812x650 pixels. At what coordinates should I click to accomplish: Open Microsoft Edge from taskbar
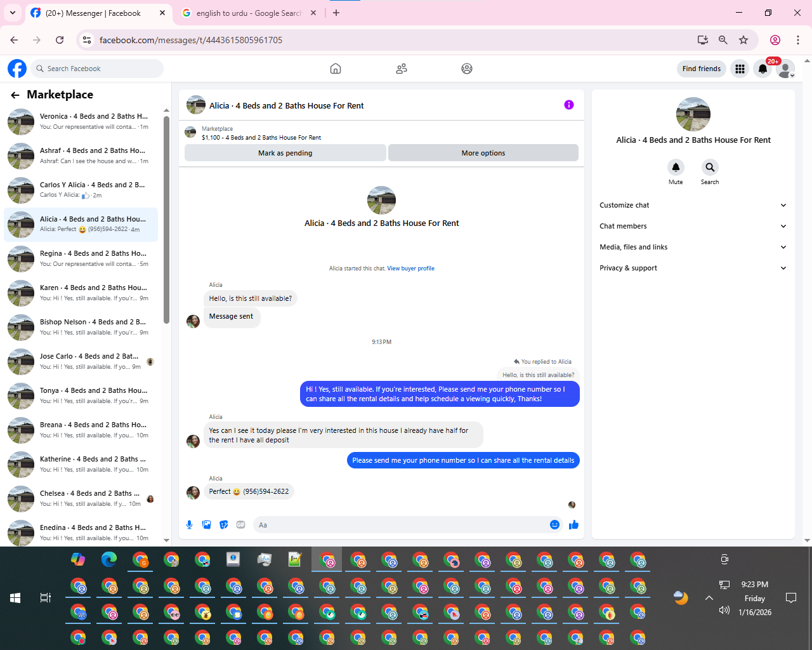[x=109, y=559]
